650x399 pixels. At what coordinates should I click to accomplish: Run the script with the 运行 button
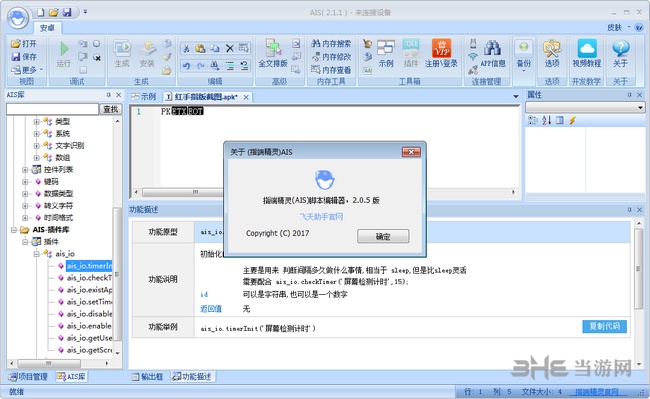63,54
